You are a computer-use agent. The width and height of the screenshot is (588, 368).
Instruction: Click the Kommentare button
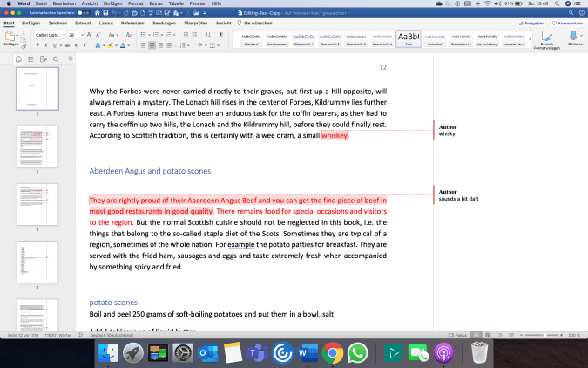[x=570, y=24]
